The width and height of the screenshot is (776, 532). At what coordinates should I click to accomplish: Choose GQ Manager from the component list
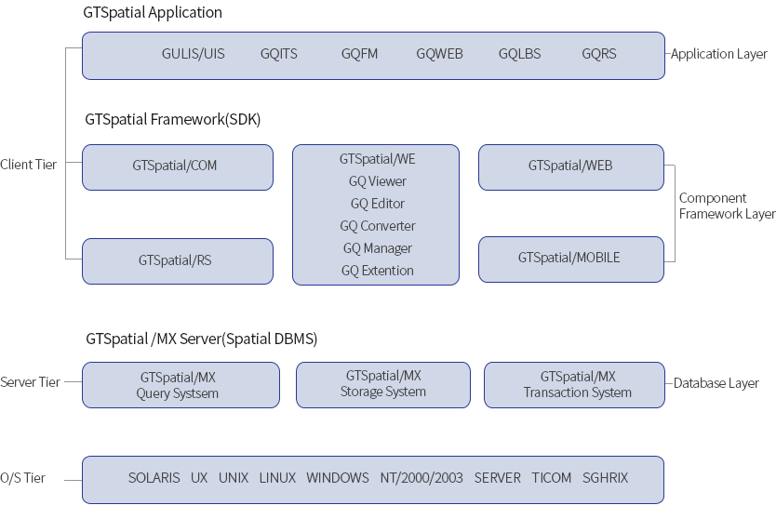click(377, 249)
